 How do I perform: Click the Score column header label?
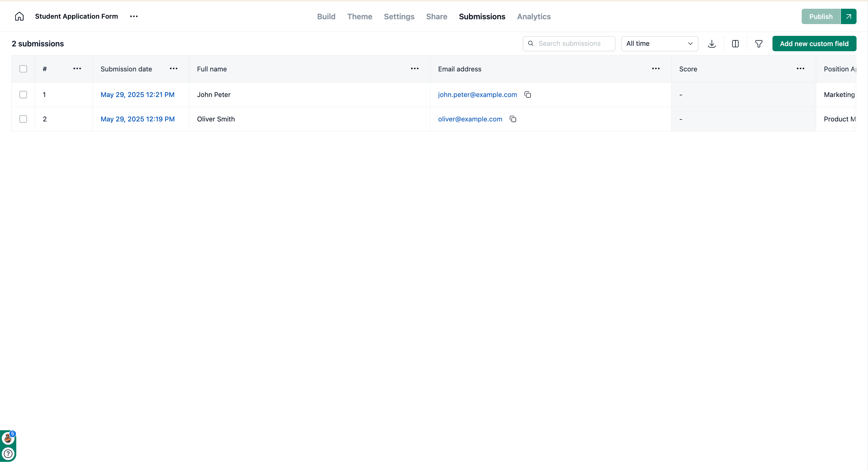point(688,69)
